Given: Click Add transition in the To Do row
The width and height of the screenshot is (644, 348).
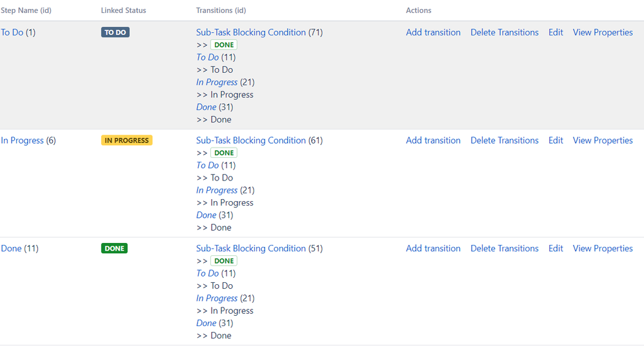Looking at the screenshot, I should tap(433, 32).
